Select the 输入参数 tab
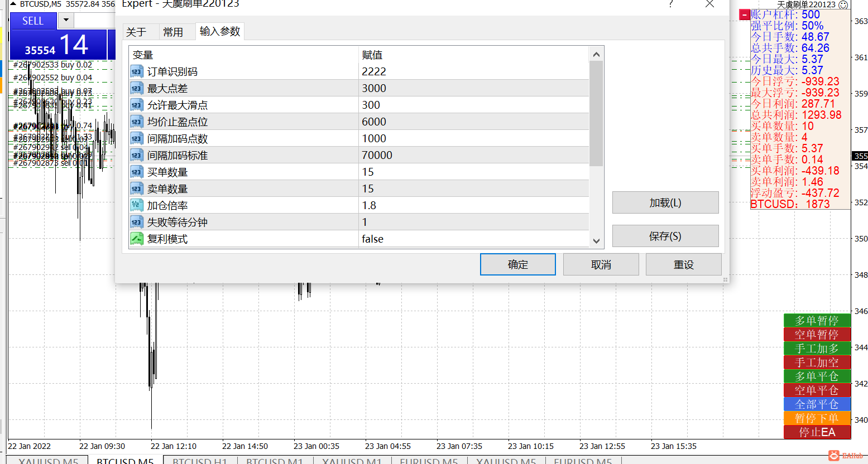The width and height of the screenshot is (868, 464). point(220,31)
